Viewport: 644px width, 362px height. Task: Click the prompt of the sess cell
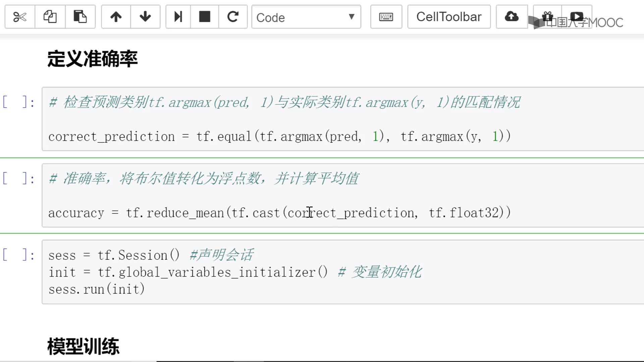pos(19,255)
